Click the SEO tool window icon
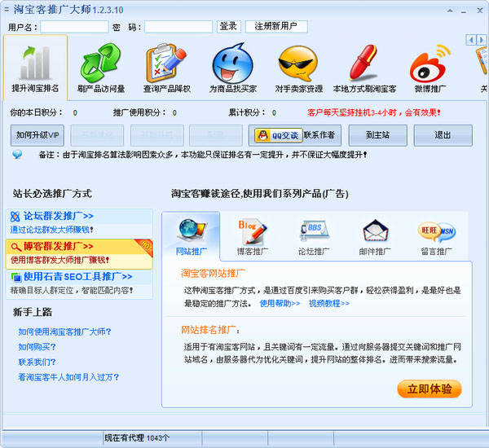This screenshot has height=448, width=489. point(16,277)
